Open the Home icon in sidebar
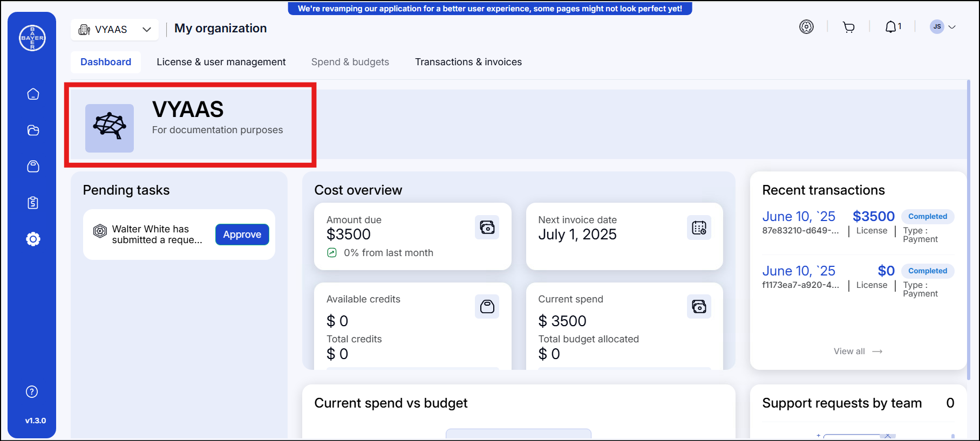The image size is (980, 441). 33,94
